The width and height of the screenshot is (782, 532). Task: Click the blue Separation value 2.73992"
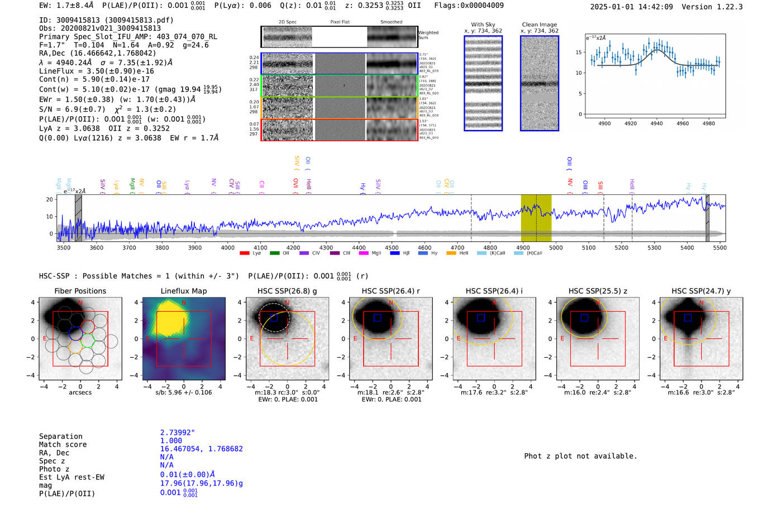[x=177, y=433]
